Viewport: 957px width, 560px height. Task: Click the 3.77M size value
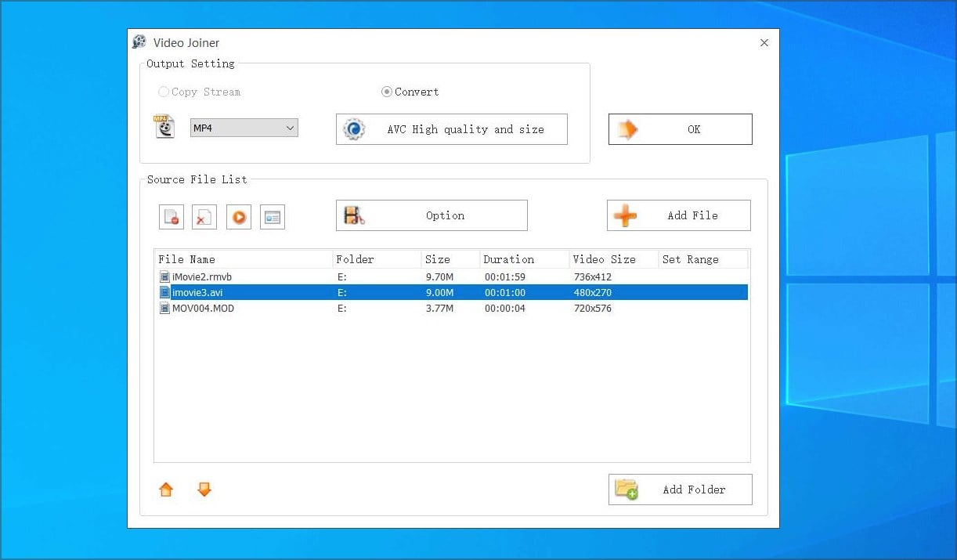pyautogui.click(x=438, y=308)
